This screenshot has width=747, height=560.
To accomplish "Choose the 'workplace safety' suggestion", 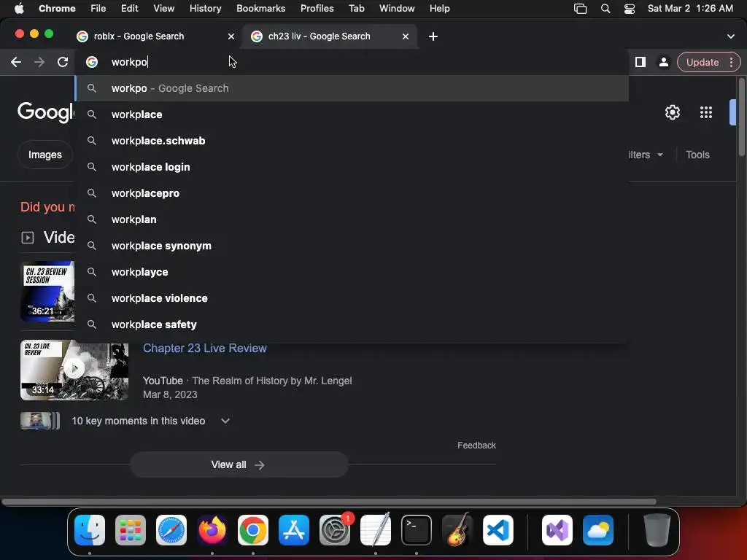I will coord(352,324).
